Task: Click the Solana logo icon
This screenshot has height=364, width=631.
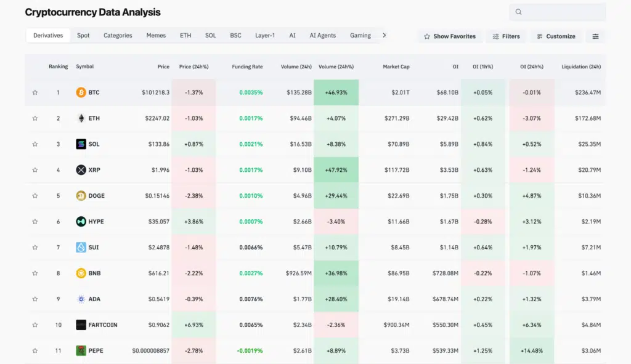Action: [81, 144]
